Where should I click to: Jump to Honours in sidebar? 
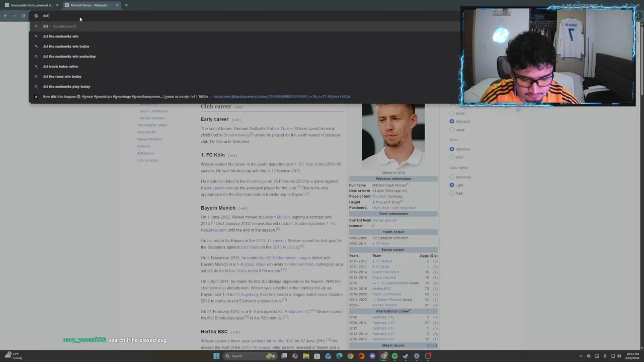point(143,146)
